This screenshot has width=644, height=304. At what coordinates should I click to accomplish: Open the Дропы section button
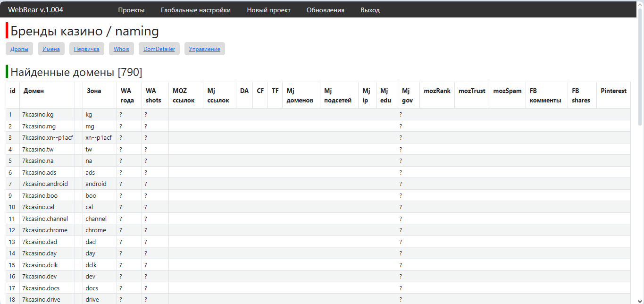[x=19, y=49]
